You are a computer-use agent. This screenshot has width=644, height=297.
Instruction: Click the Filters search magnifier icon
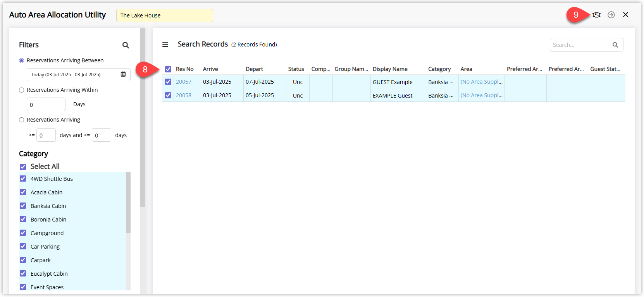coord(126,45)
